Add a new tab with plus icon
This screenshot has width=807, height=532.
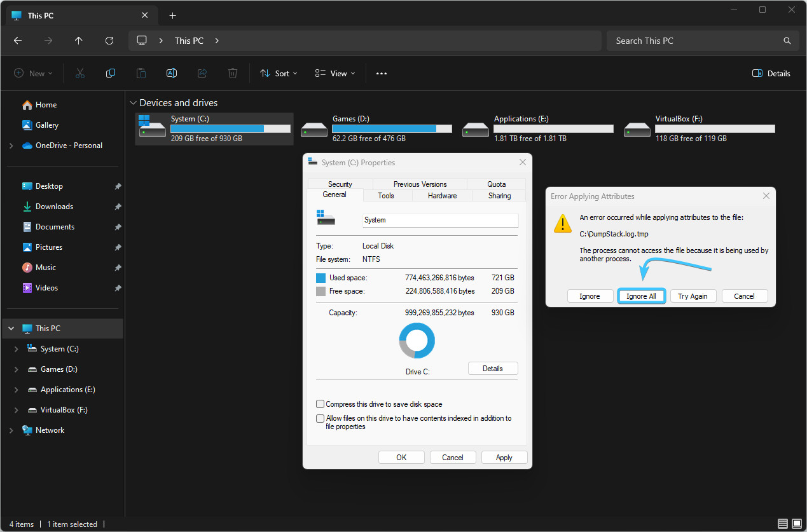172,16
